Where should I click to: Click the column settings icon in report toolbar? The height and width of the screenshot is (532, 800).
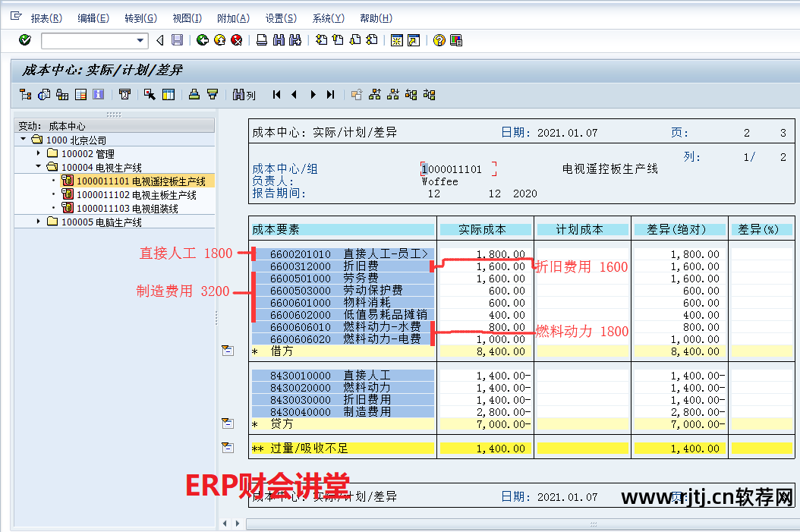(169, 94)
